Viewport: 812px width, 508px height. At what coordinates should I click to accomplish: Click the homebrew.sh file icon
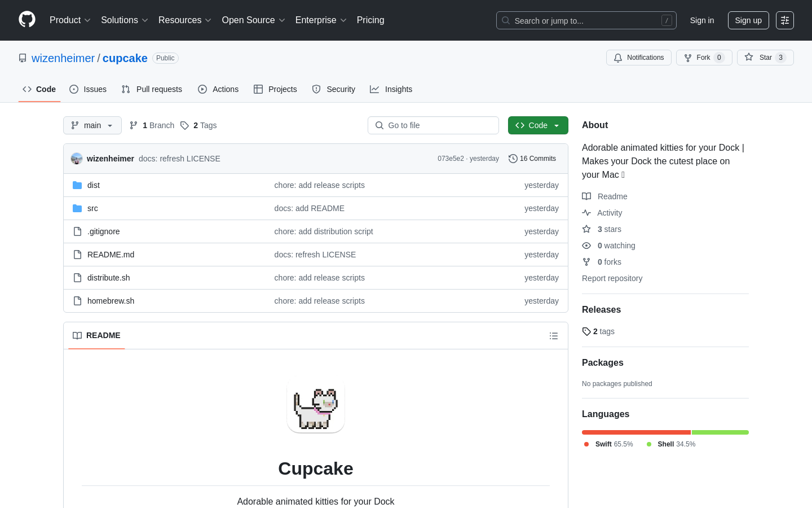click(77, 301)
